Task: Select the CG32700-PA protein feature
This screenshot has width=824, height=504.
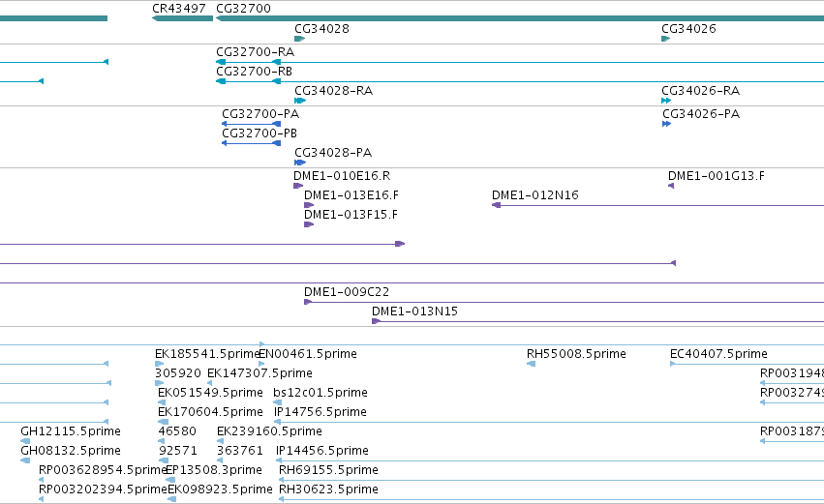Action: coord(251,124)
